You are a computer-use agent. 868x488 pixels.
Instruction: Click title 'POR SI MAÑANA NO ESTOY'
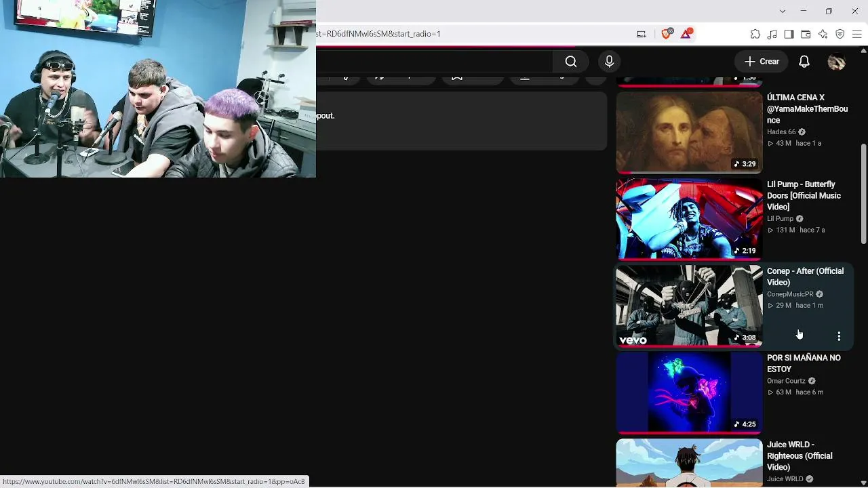(804, 363)
